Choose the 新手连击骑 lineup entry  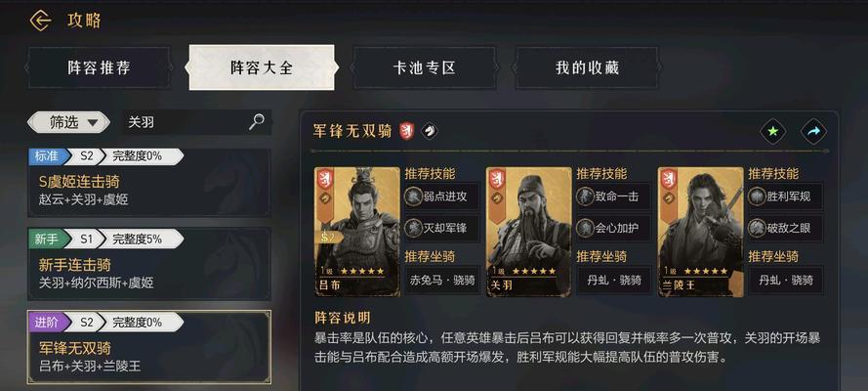(x=149, y=265)
